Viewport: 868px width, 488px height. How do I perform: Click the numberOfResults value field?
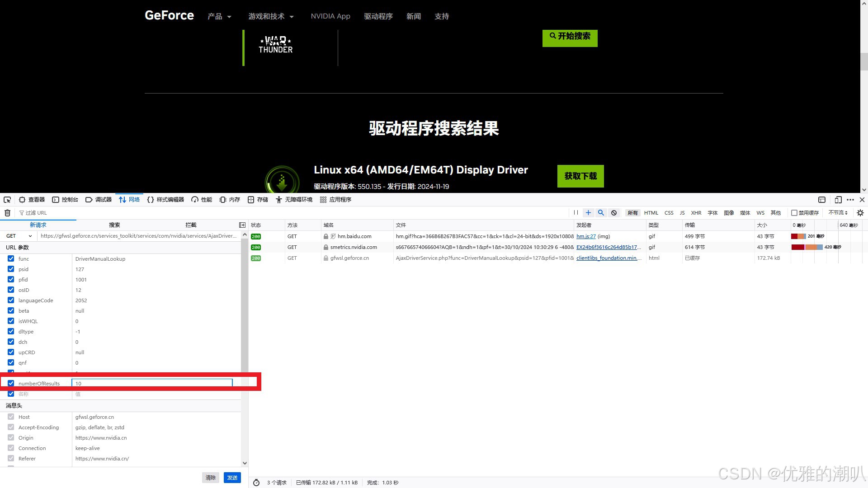(x=152, y=383)
